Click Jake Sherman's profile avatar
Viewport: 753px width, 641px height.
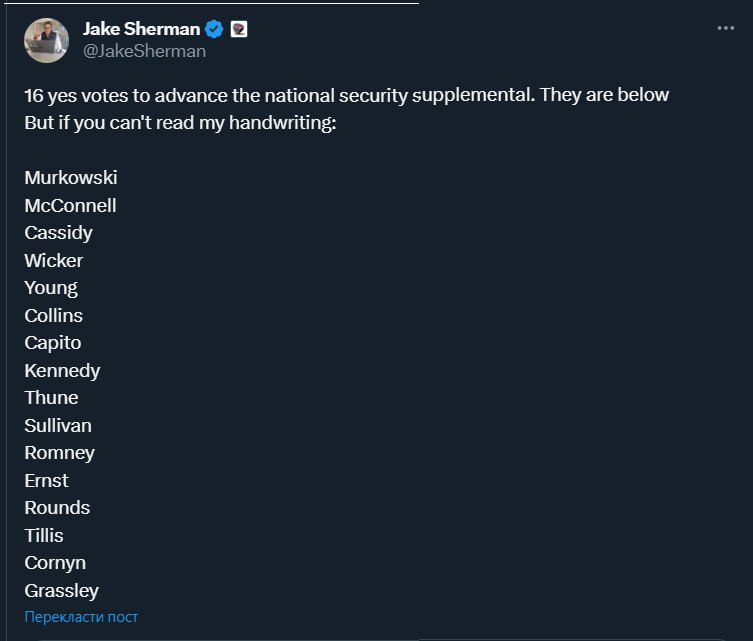pos(46,40)
